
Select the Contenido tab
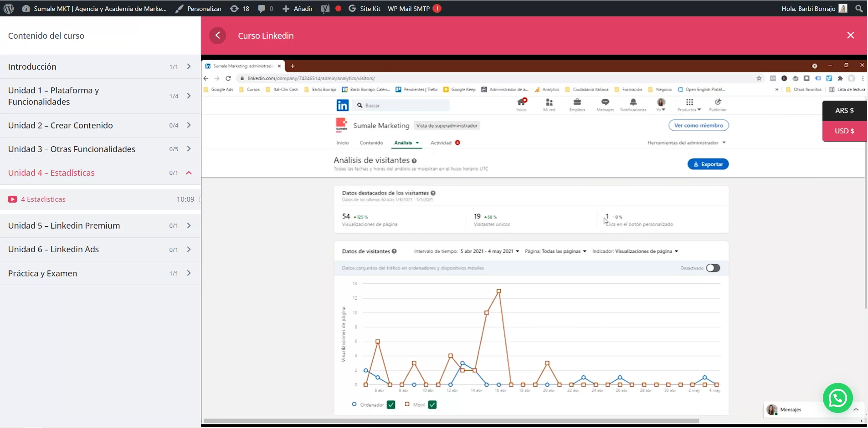[371, 143]
